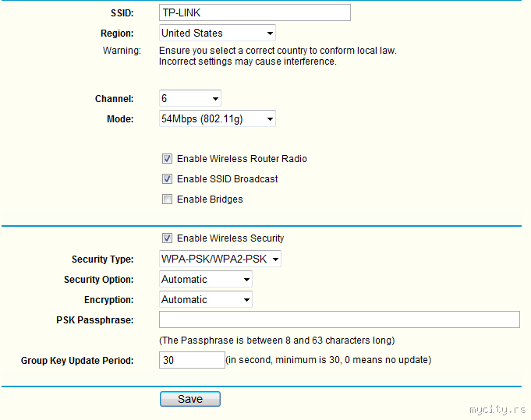The height and width of the screenshot is (420, 531).
Task: Open the Encryption dropdown
Action: pos(206,300)
